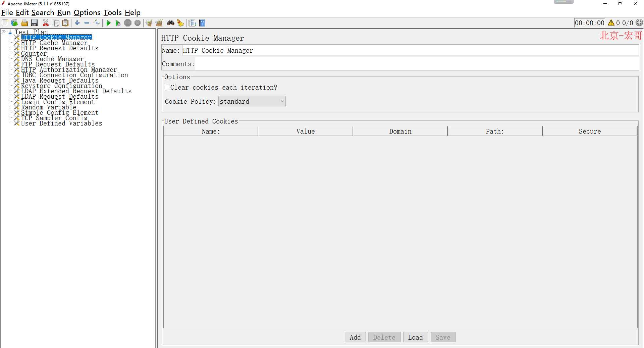Select Test Plan in the tree

click(31, 32)
